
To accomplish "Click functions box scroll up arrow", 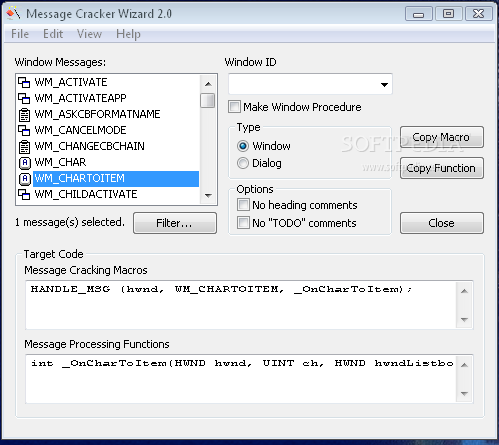I will click(x=464, y=365).
